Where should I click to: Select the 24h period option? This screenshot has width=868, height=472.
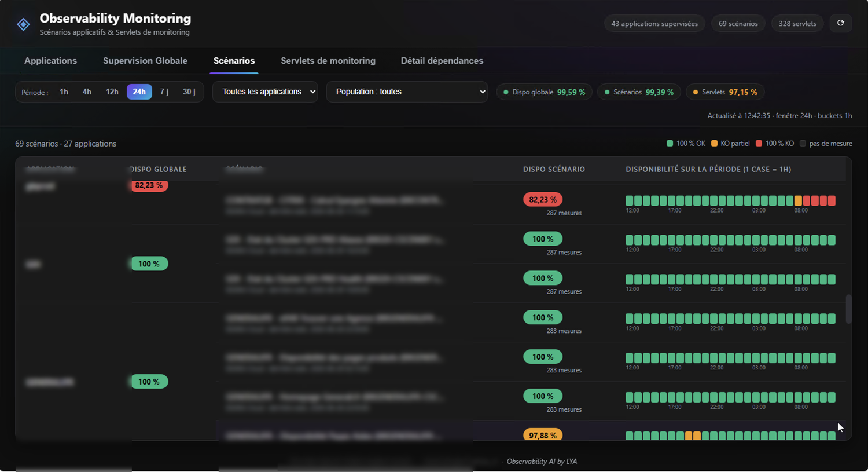139,92
